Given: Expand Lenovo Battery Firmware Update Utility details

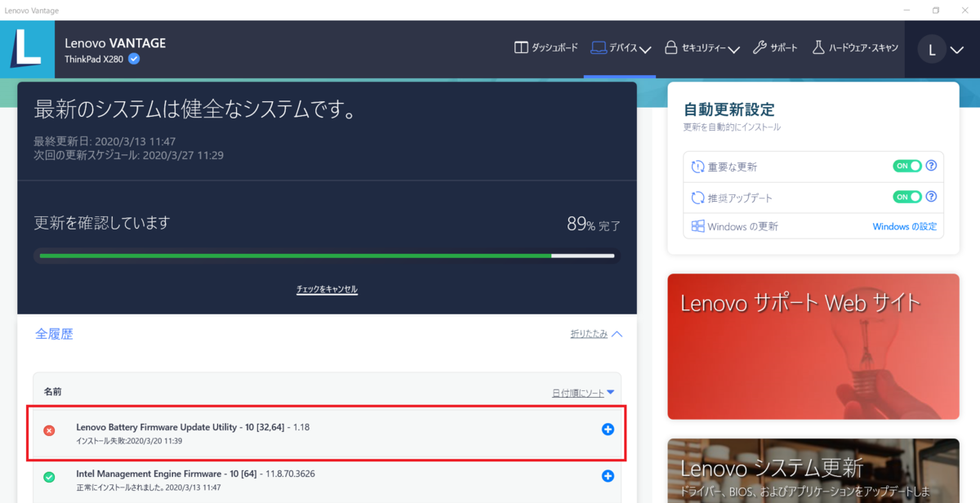Looking at the screenshot, I should (x=608, y=429).
